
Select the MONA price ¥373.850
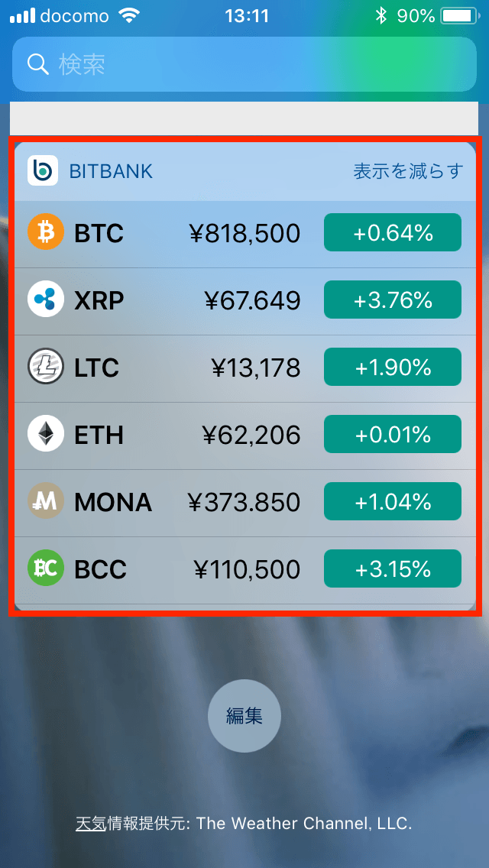[x=244, y=502]
